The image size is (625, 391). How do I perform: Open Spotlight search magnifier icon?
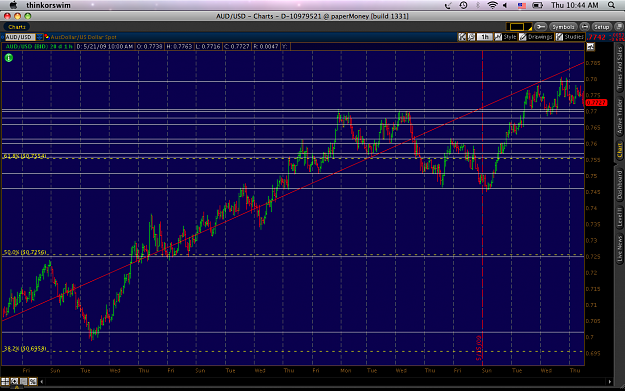click(611, 5)
